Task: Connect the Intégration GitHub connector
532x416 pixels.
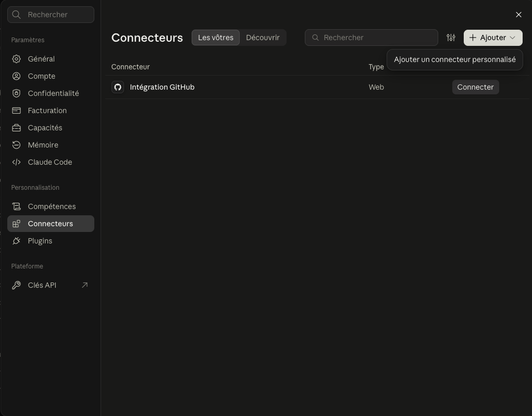Action: coord(475,87)
